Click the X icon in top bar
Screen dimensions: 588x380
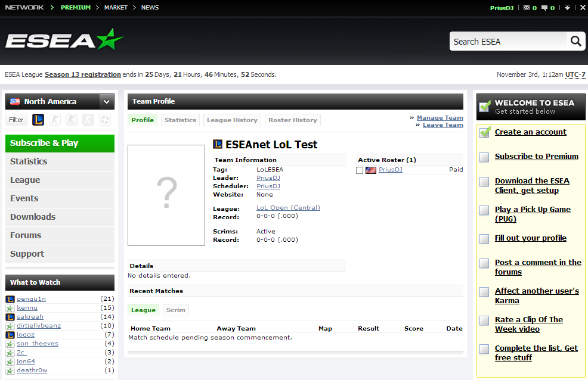(583, 8)
